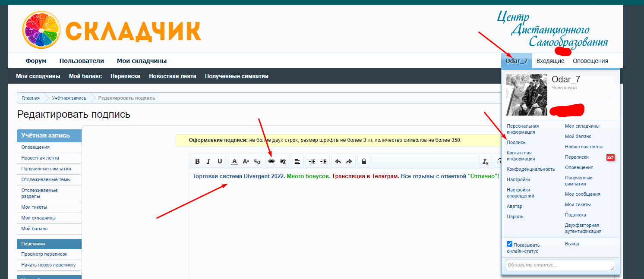Click the Odar_7 avatar picture

click(526, 95)
